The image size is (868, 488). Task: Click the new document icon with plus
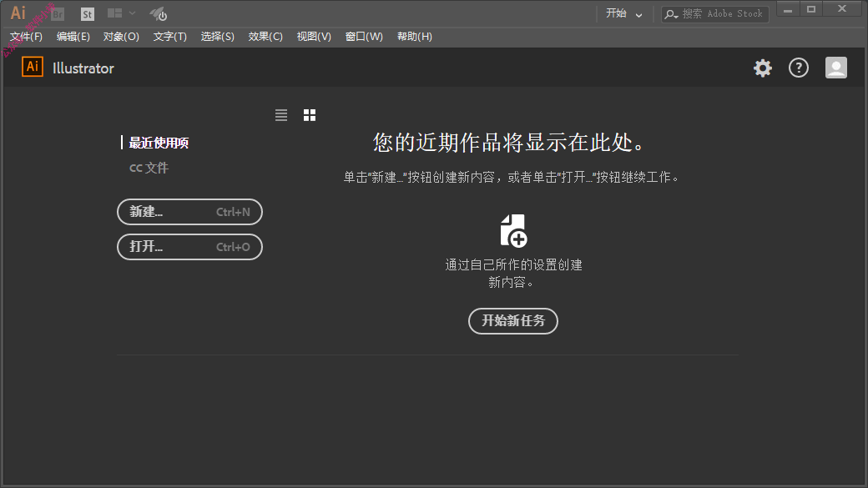(x=513, y=230)
